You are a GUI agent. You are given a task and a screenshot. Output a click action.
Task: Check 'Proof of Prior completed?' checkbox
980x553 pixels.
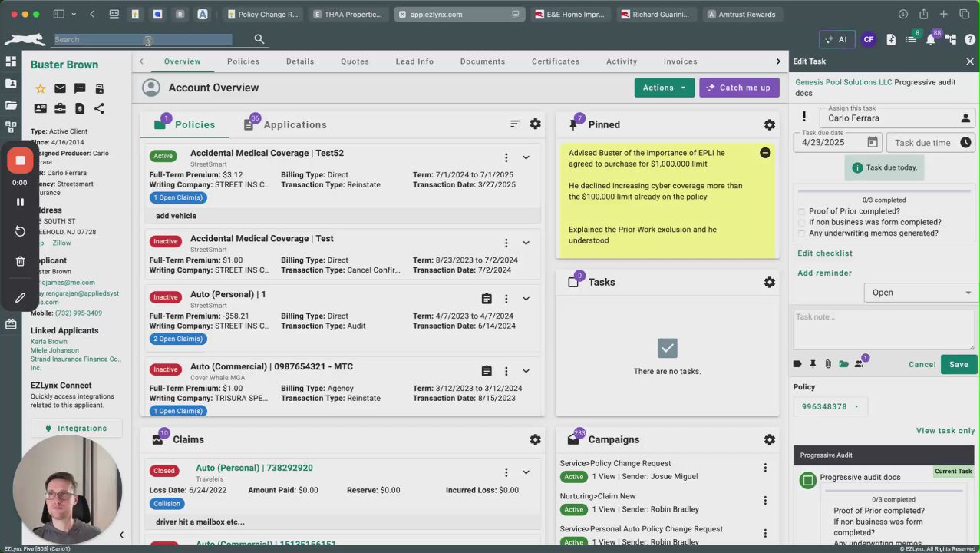point(802,211)
